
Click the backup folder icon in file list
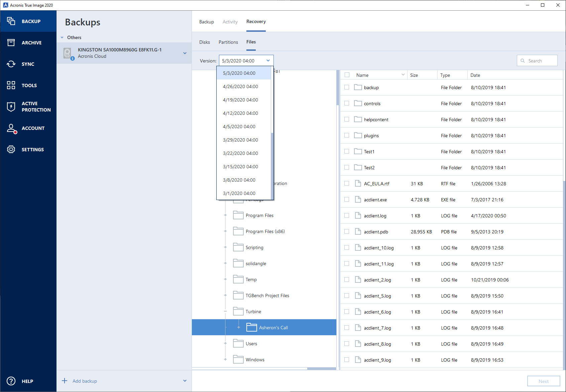358,87
